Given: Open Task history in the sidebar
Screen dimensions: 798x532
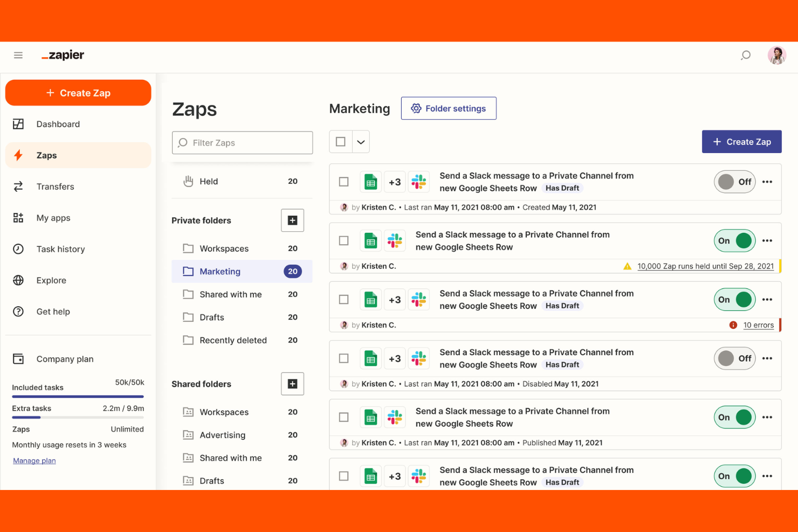Looking at the screenshot, I should 78,249.
